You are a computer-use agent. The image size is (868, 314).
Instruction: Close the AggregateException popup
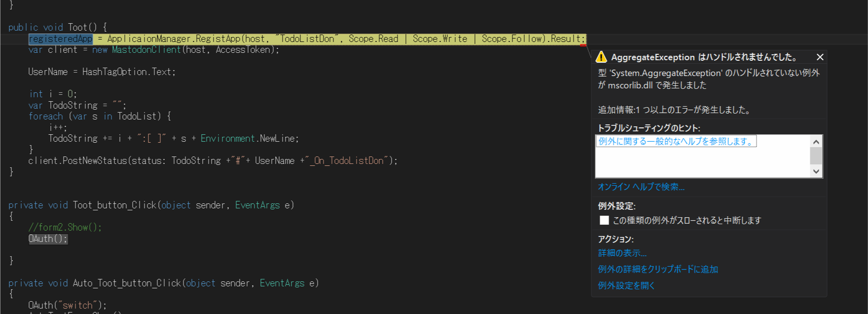[x=820, y=57]
